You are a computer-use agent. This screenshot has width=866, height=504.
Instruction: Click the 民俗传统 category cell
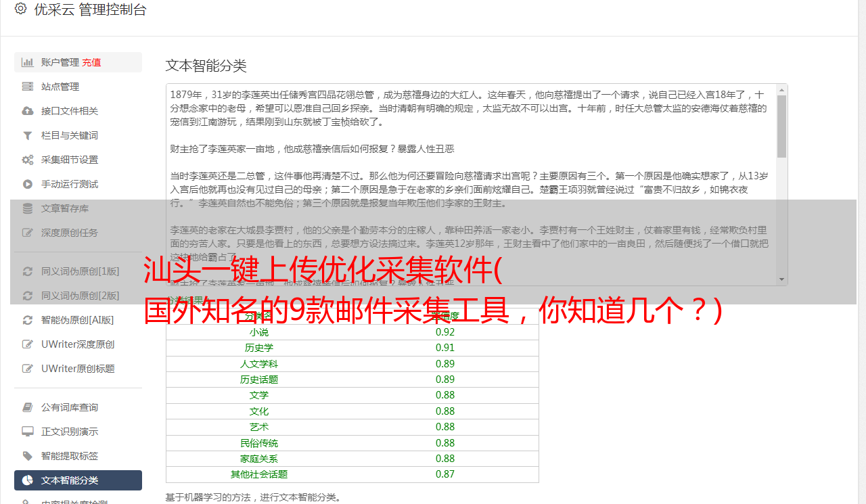coord(259,443)
